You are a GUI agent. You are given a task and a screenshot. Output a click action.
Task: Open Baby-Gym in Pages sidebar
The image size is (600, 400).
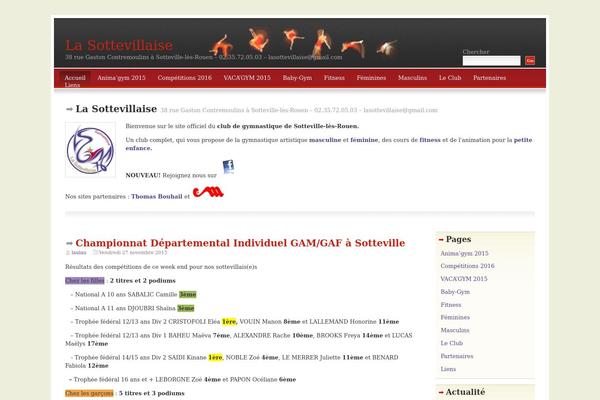click(x=455, y=292)
